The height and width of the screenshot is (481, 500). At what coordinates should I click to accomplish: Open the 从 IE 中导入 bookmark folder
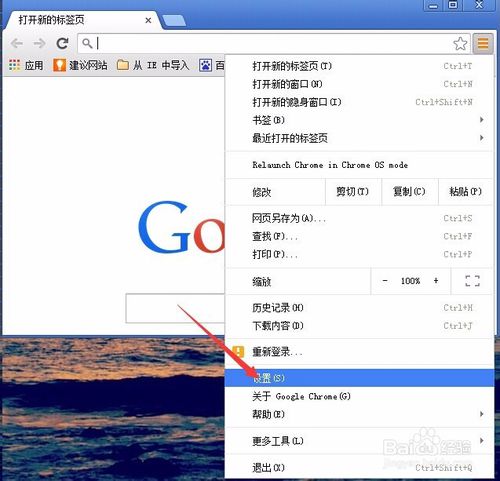[x=153, y=65]
